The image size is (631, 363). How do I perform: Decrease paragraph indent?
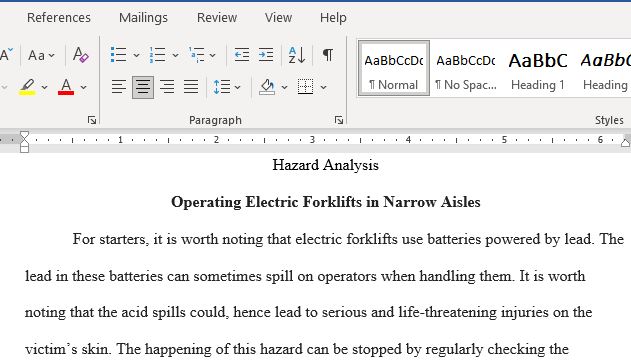242,55
